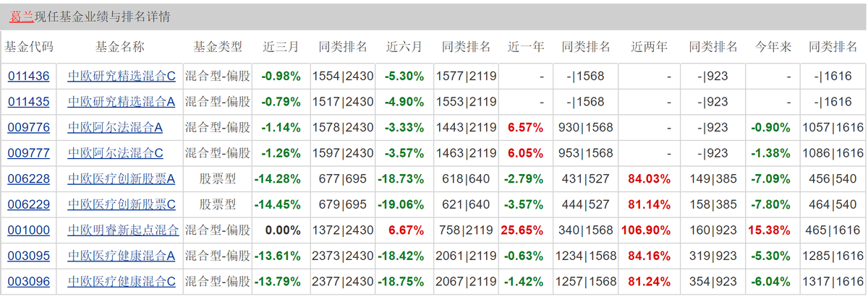The height and width of the screenshot is (299, 868).
Task: Open 中欧医疗健康混合A fund page
Action: pos(122,256)
